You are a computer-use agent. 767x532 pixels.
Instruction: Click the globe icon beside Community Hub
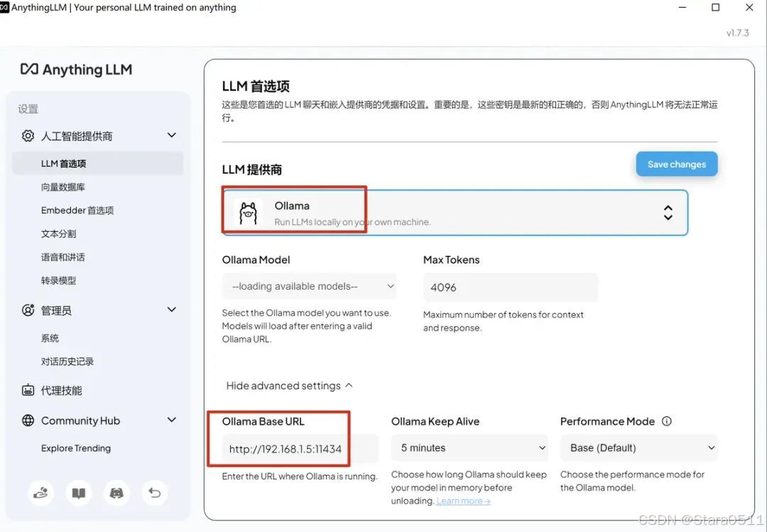[28, 420]
